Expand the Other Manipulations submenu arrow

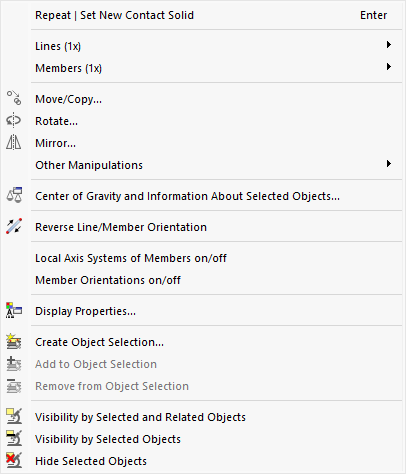(x=388, y=164)
